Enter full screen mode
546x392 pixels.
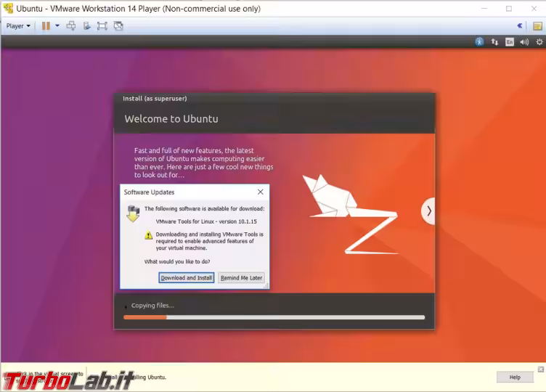pos(102,25)
